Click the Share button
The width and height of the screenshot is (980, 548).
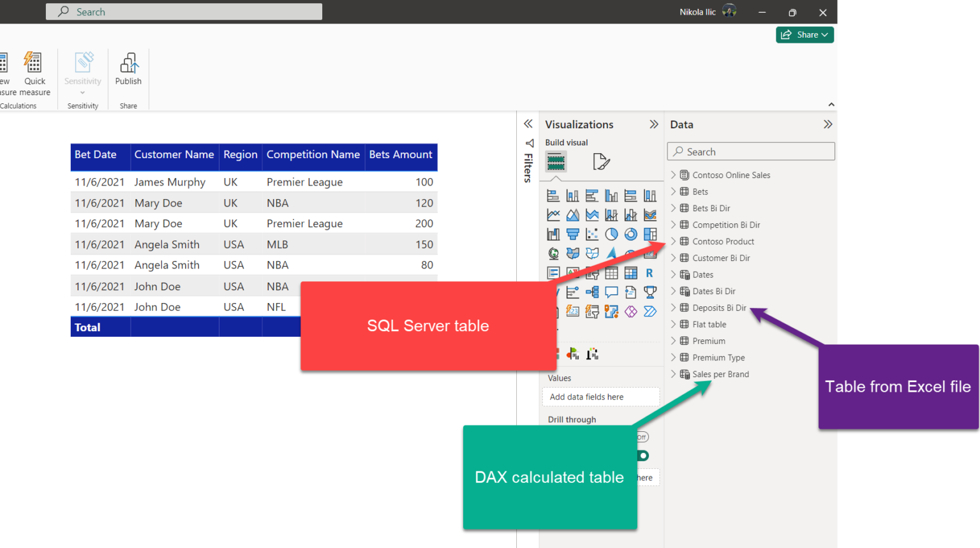click(805, 34)
